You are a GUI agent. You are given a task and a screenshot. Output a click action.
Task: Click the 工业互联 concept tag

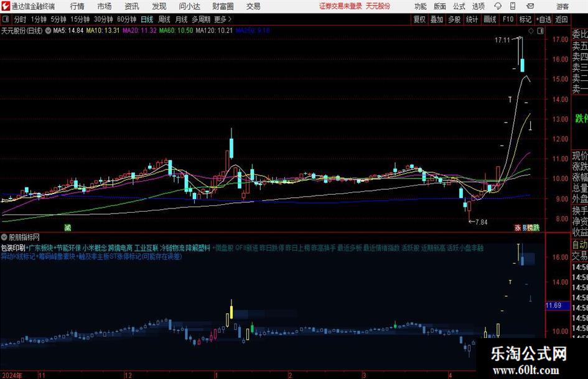(146, 248)
